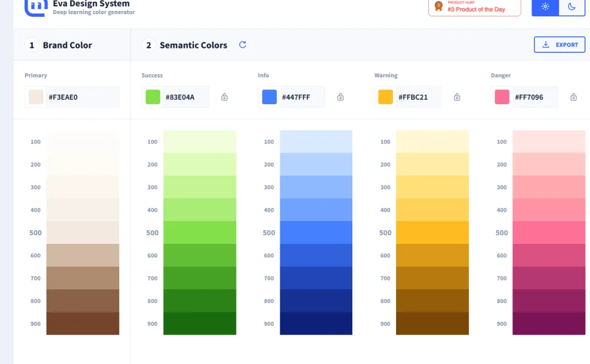Click the Export button

click(x=559, y=45)
